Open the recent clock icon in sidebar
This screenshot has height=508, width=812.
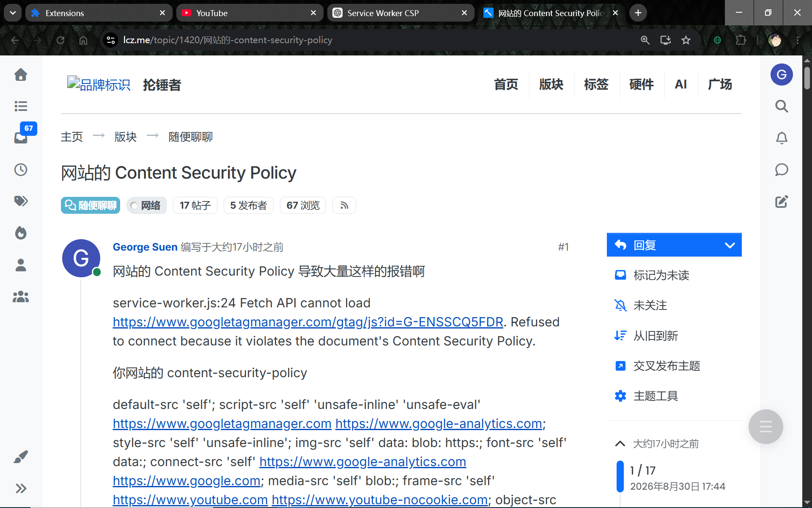(21, 170)
